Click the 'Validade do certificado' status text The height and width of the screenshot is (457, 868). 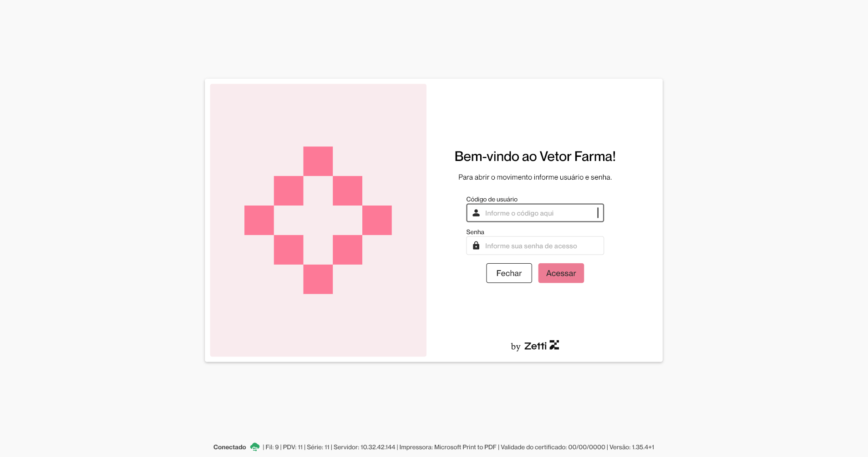pyautogui.click(x=553, y=447)
